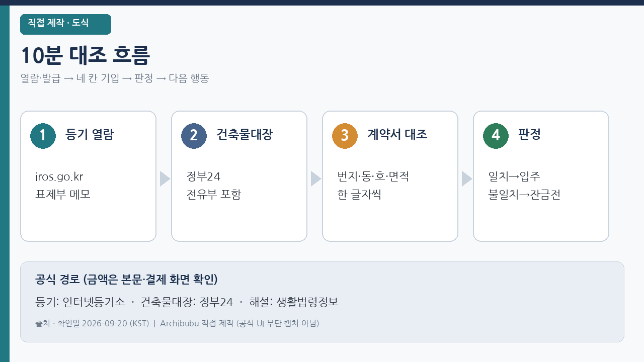Select the 계약서 대조 card title
Screen dimensions: 644x362
click(397, 135)
